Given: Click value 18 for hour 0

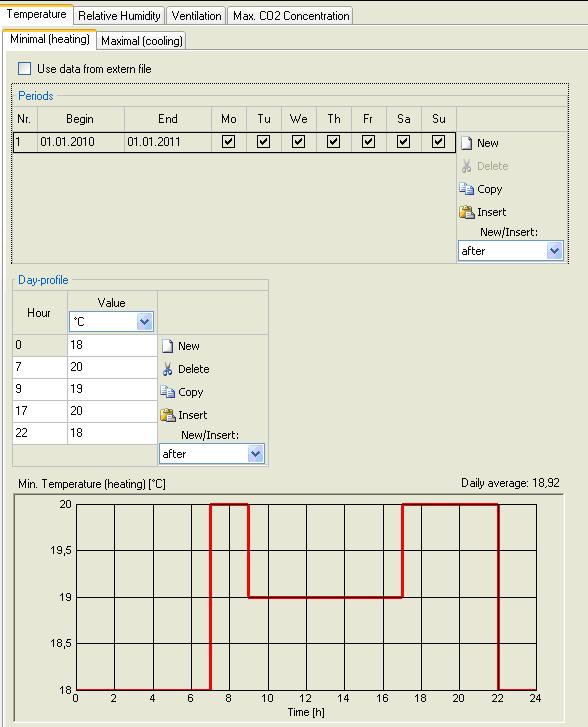Looking at the screenshot, I should tap(112, 345).
